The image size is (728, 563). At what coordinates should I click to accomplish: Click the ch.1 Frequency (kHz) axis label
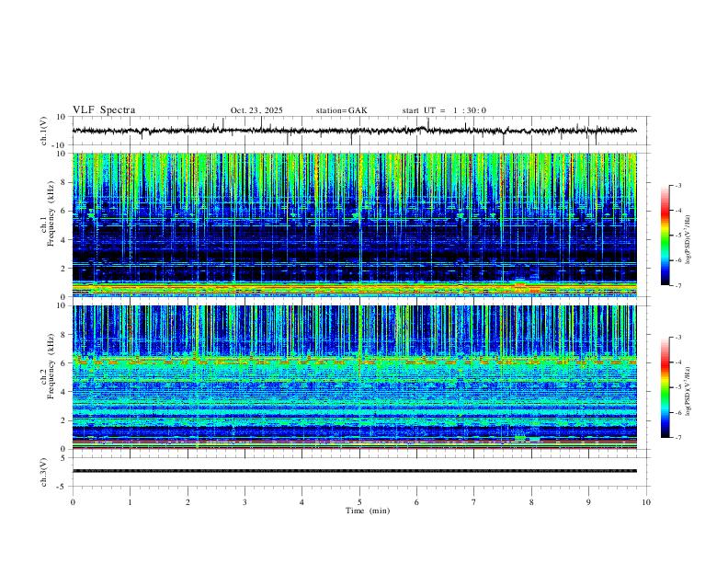(x=49, y=213)
